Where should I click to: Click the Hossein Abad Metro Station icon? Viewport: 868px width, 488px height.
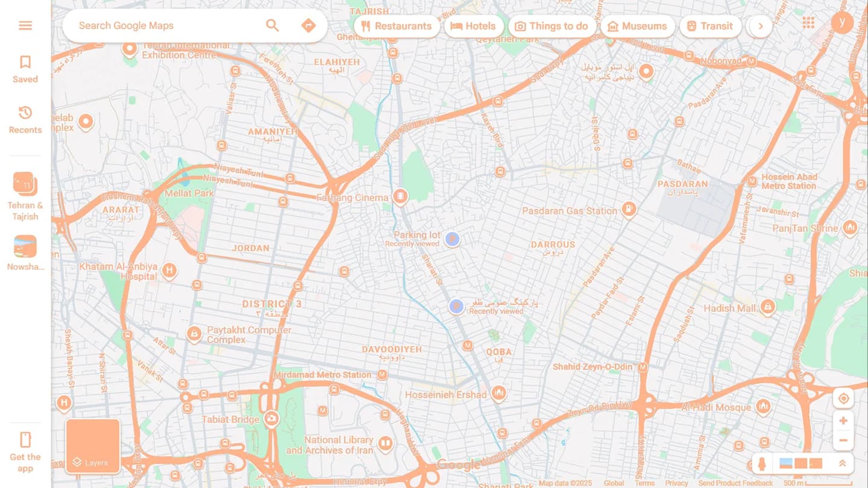[752, 181]
